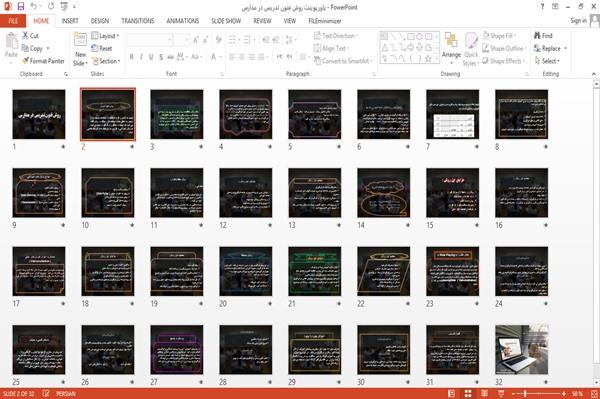
Task: Open the Select dropdown in Editing
Action: pyautogui.click(x=547, y=61)
